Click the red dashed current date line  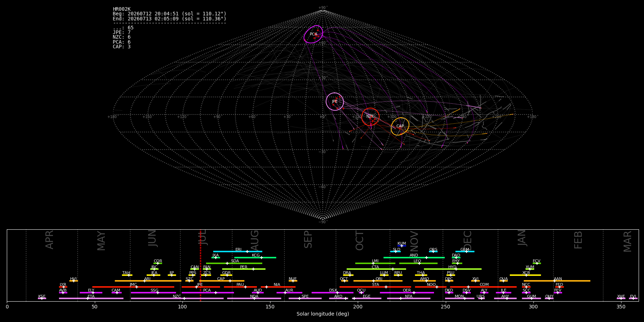201,265
